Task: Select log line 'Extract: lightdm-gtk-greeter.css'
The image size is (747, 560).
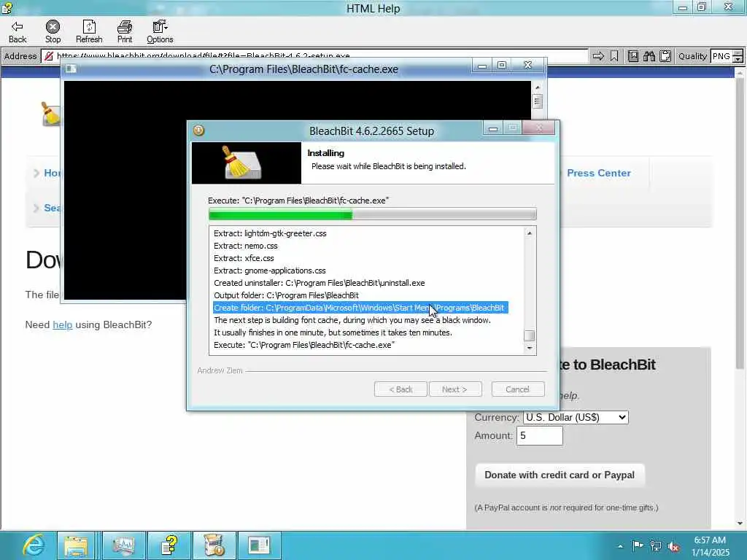Action: (270, 233)
